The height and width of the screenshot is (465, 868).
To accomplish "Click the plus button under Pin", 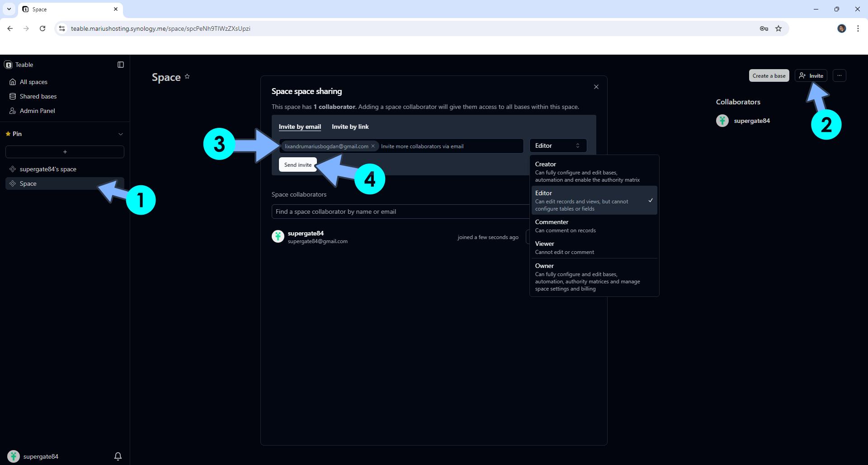I will (65, 152).
